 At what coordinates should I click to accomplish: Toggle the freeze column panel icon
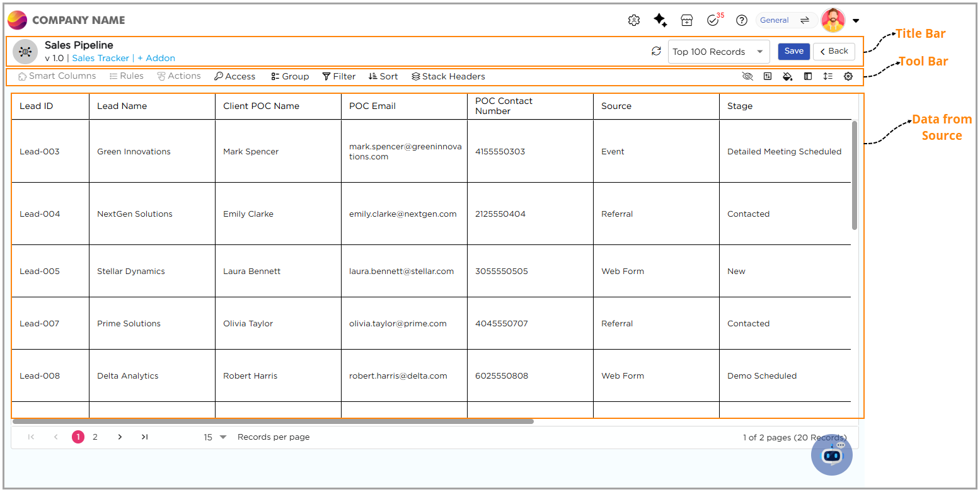pyautogui.click(x=807, y=76)
